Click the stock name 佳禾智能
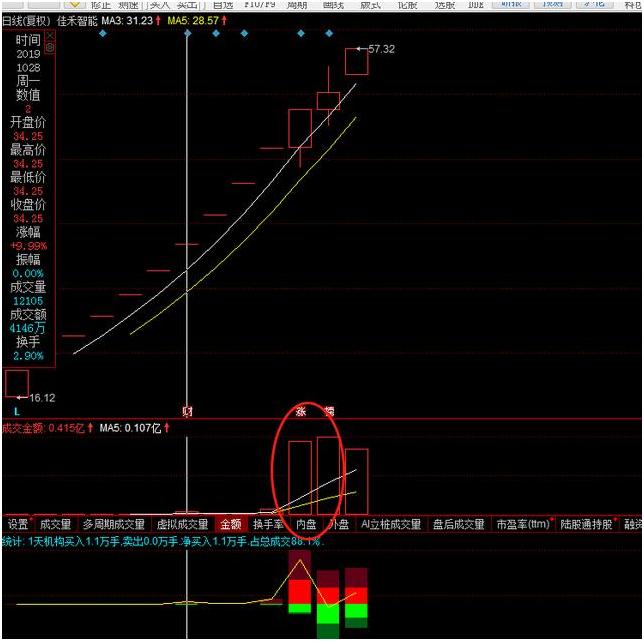This screenshot has width=644, height=641. tap(77, 21)
